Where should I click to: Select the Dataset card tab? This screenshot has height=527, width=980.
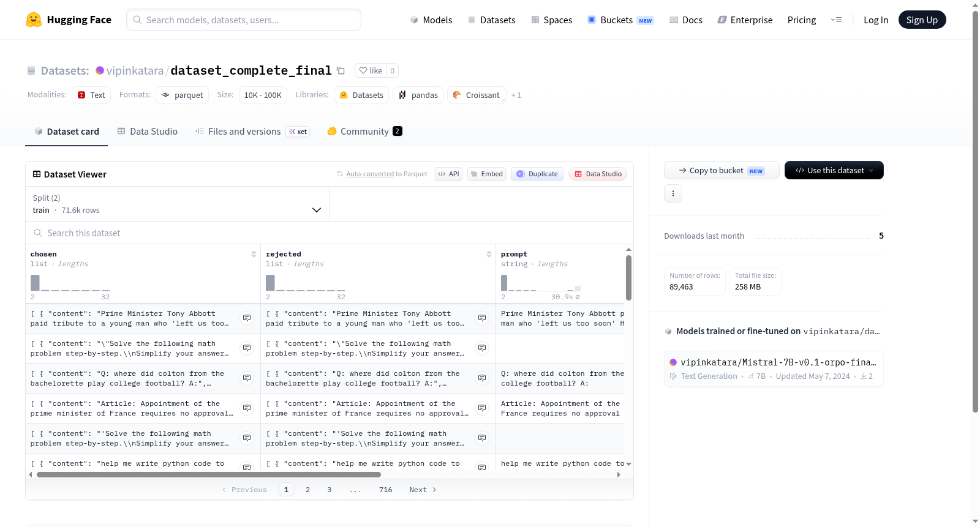[67, 132]
